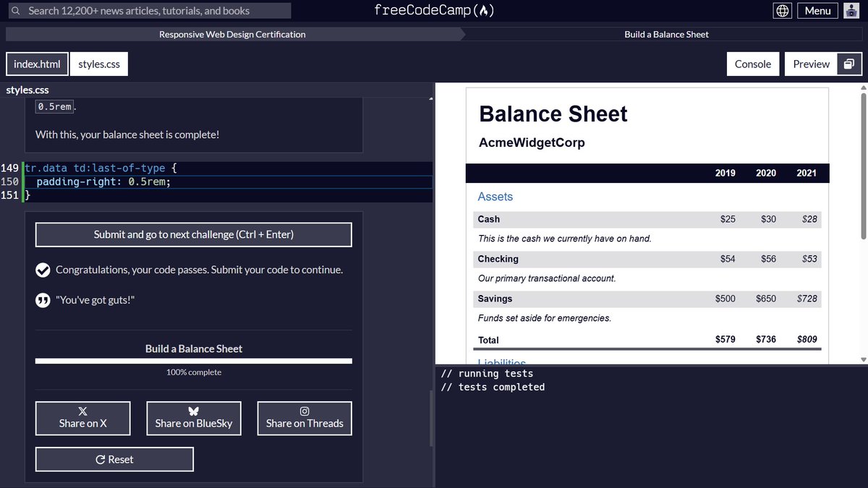The height and width of the screenshot is (488, 868).
Task: Click the Threads icon above Share on Threads
Action: point(305,410)
